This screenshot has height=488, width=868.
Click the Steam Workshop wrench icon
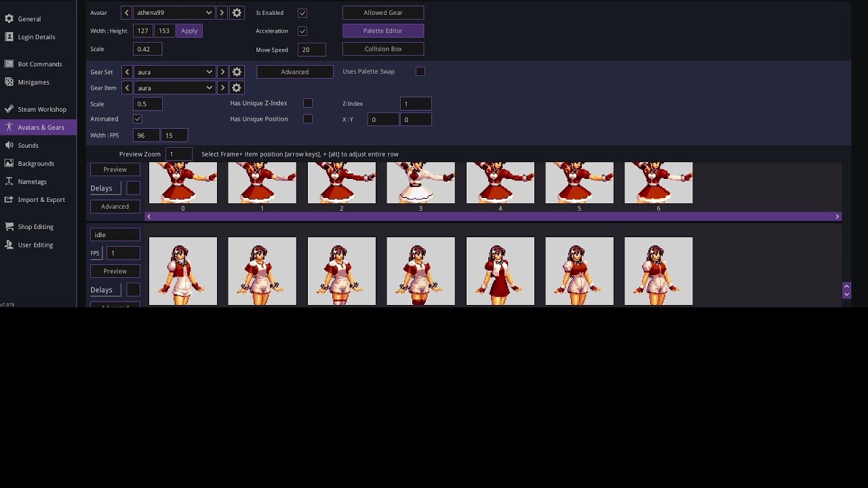pos(9,109)
